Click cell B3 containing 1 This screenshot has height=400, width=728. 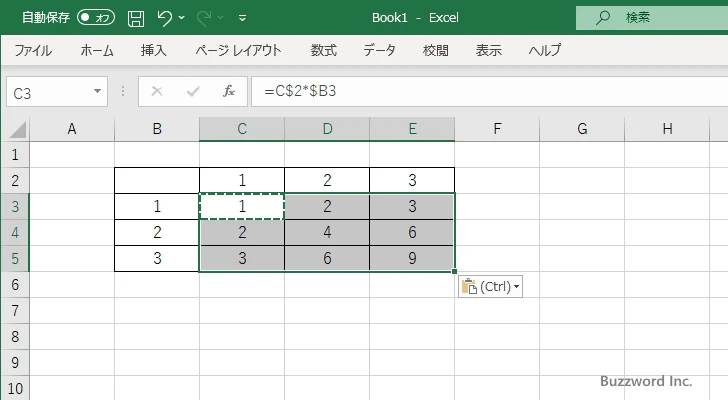click(157, 206)
